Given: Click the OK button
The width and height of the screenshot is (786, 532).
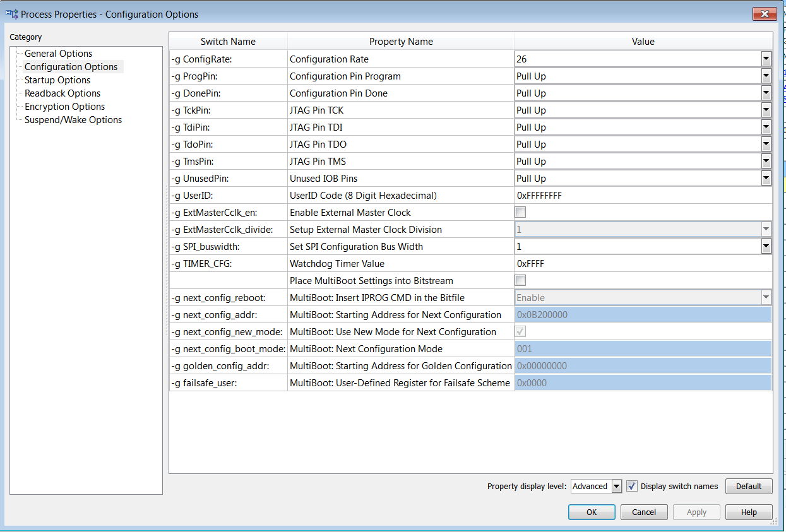Looking at the screenshot, I should [x=592, y=512].
